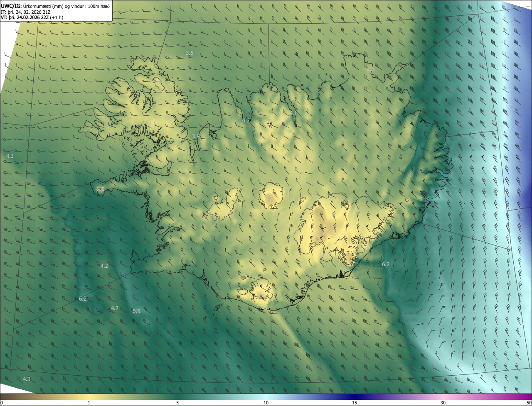Click the 2.1 value label on the map

point(374,126)
